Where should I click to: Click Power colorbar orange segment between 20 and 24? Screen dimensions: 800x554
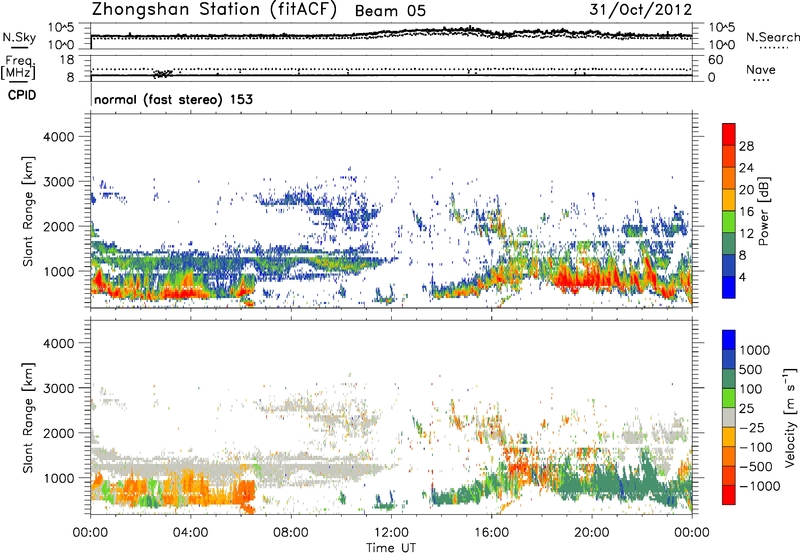pos(729,178)
